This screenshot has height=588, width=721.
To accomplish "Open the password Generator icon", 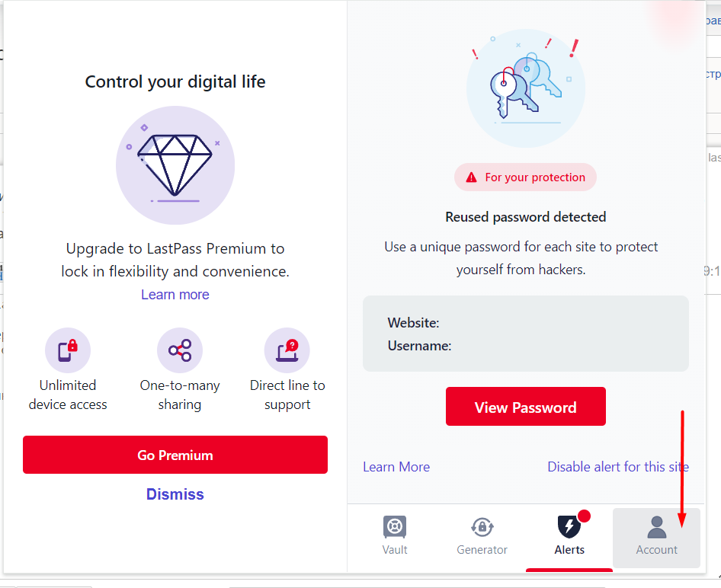I will tap(482, 527).
